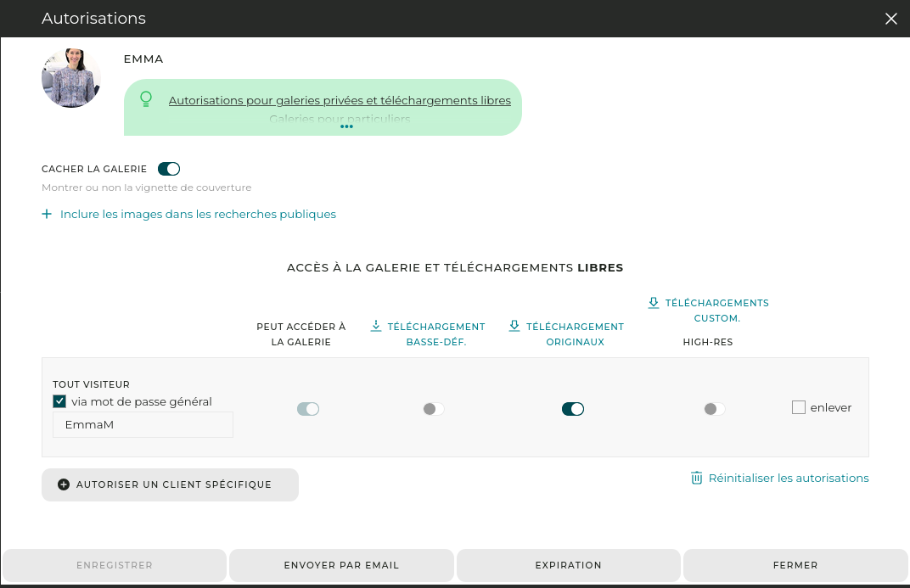Image resolution: width=910 pixels, height=588 pixels.
Task: Open Autorisations pour galeries privées link
Action: click(340, 99)
